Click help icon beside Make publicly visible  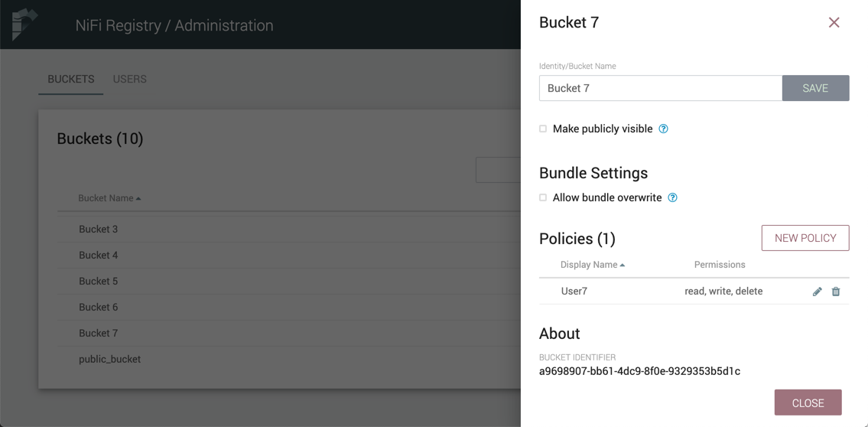[663, 129]
